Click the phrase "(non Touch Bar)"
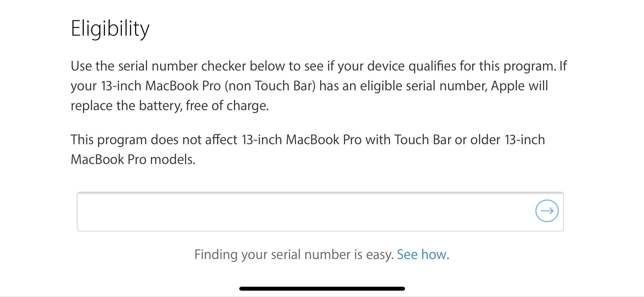Screen dimensions: 644x297 click(x=270, y=86)
